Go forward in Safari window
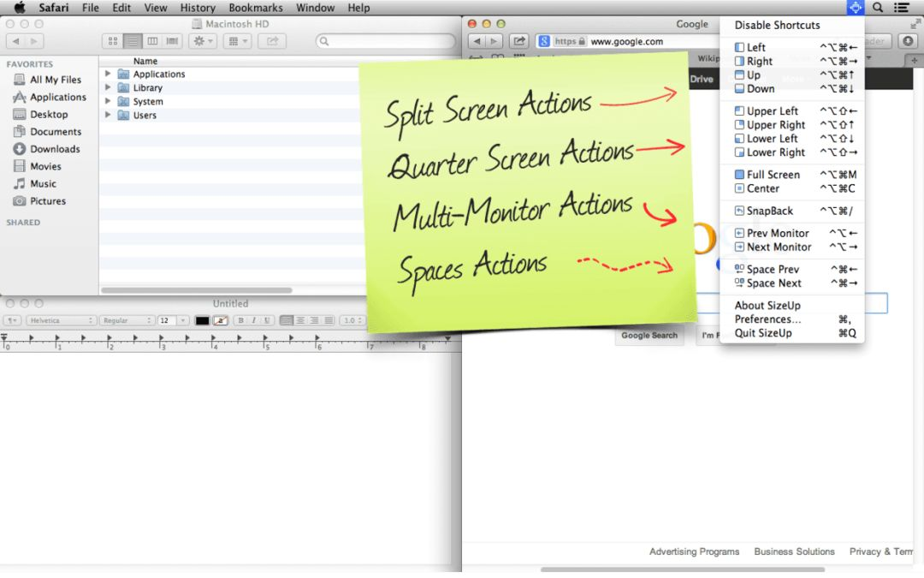This screenshot has height=578, width=924. (x=495, y=41)
